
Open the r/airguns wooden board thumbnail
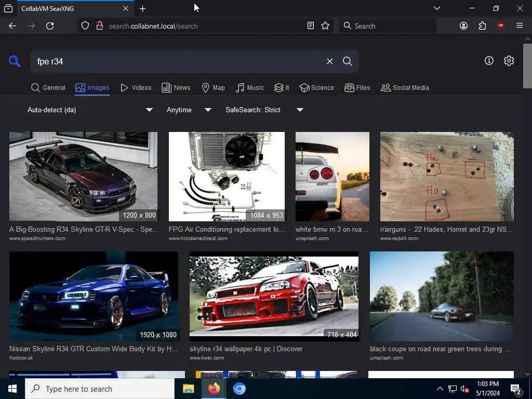447,177
